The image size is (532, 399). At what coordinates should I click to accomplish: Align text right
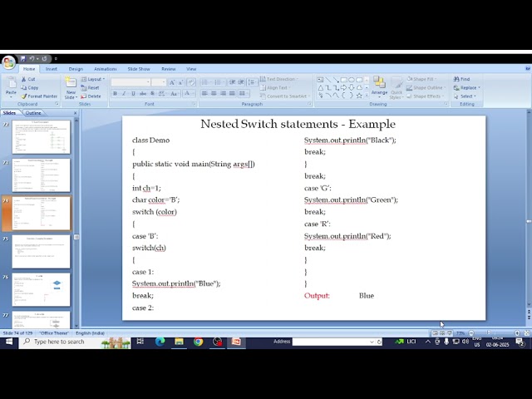[x=223, y=93]
